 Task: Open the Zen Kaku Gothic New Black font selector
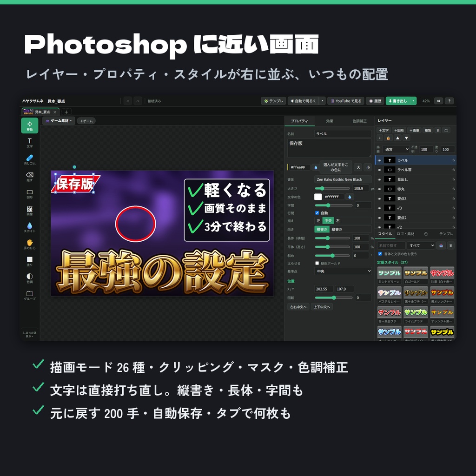(343, 179)
